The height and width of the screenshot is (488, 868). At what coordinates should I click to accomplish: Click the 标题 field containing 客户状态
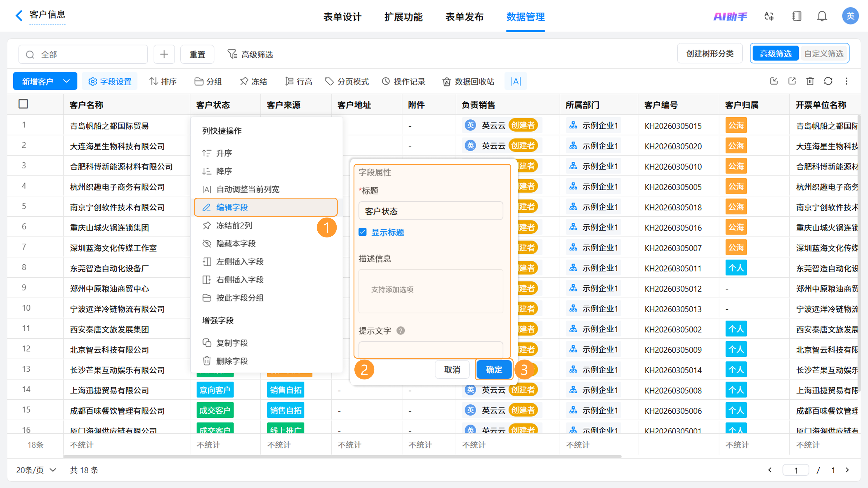[x=431, y=211]
